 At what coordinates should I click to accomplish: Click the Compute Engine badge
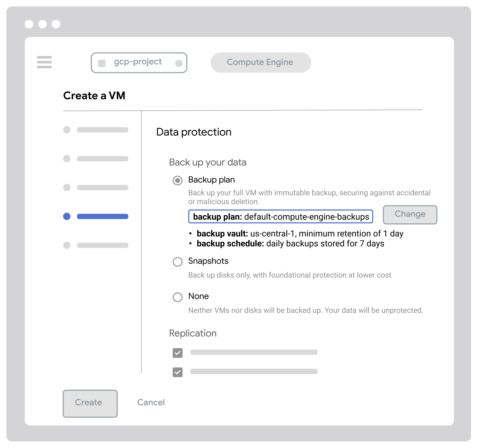point(260,62)
